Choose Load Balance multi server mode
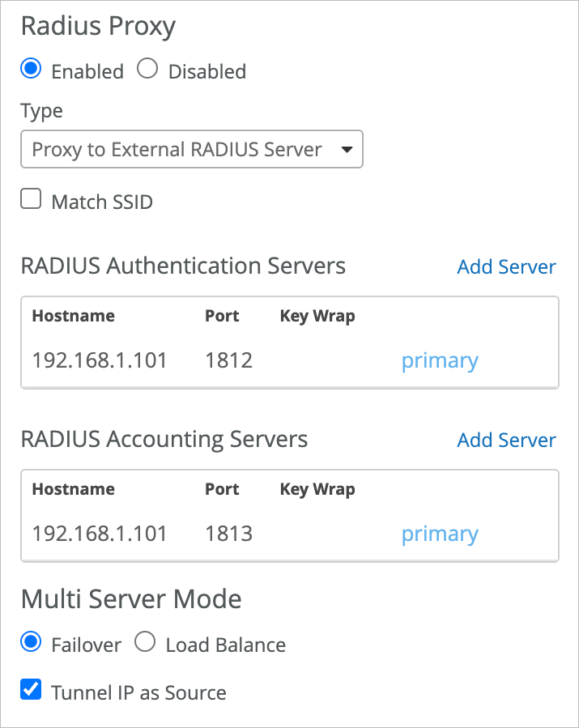The height and width of the screenshot is (728, 579). coord(146,644)
